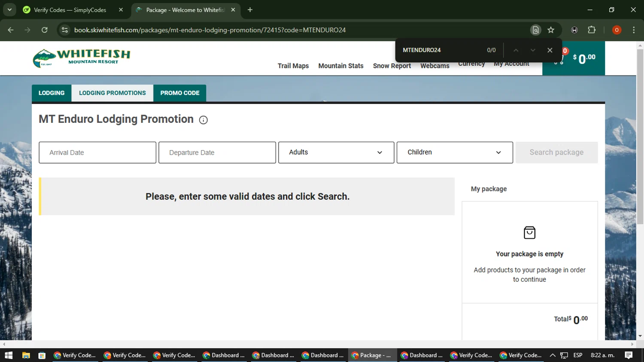Click the Arrival Date field
Screen dimensions: 644x362
97,152
